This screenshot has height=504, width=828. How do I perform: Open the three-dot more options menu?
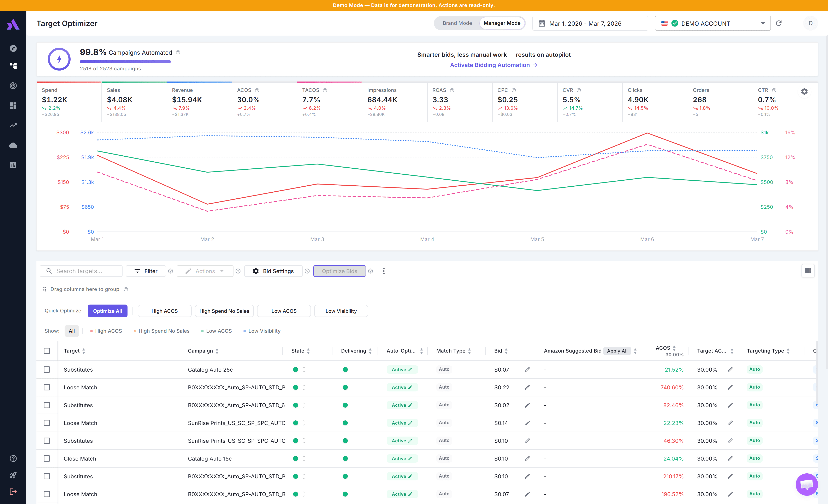(x=383, y=271)
